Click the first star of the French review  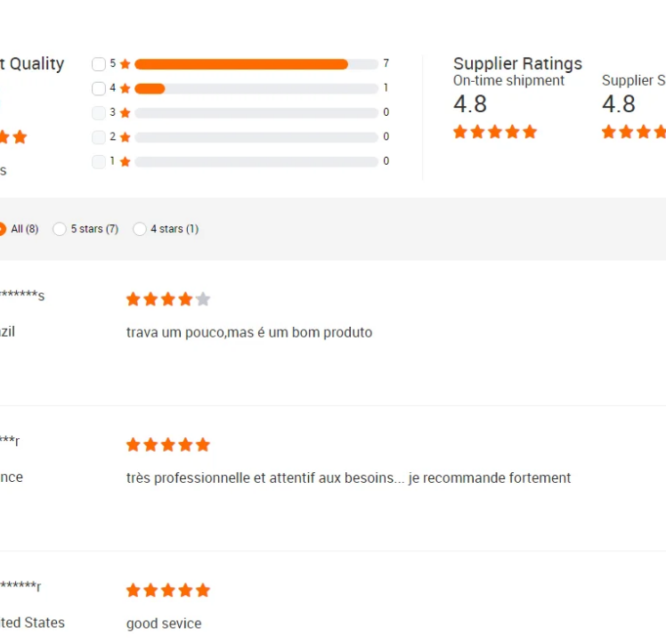click(x=134, y=444)
